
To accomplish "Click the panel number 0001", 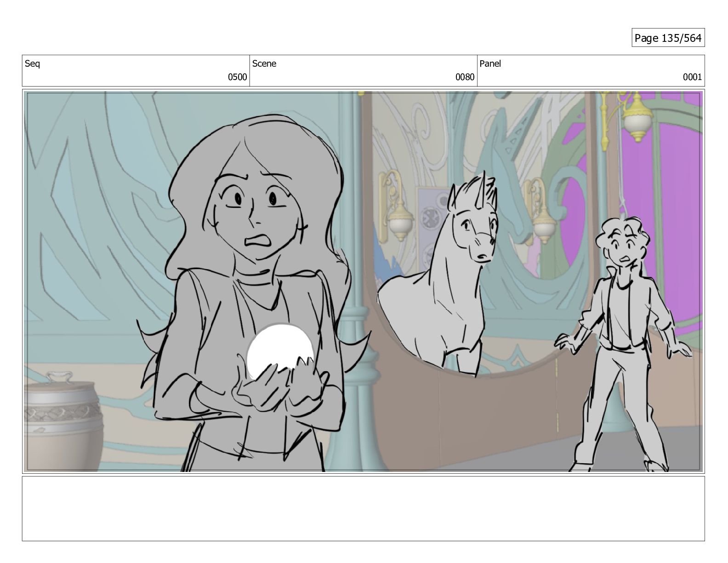I will coord(692,77).
